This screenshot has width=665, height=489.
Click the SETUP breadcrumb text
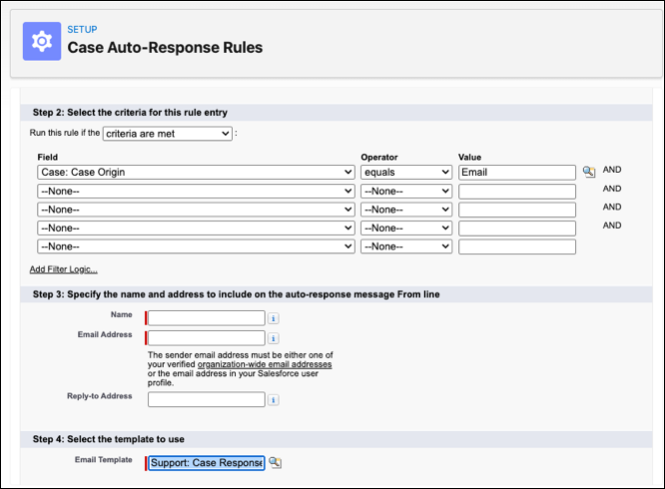pyautogui.click(x=82, y=30)
